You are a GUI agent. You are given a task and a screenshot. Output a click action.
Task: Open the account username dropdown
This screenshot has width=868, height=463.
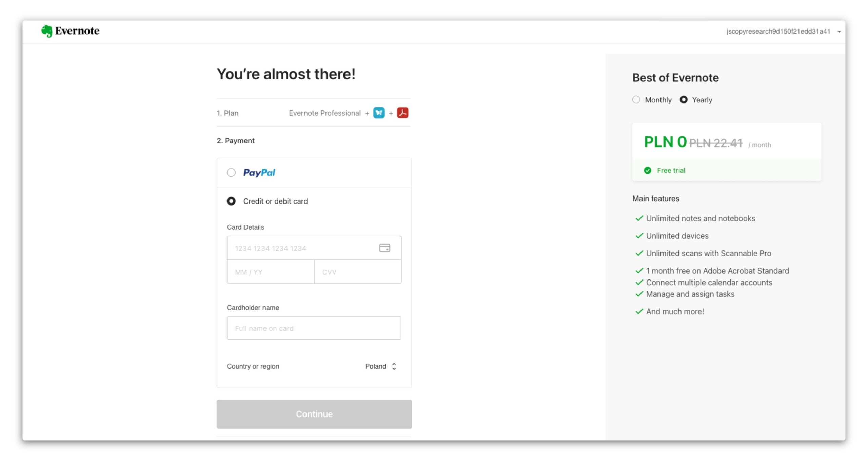[x=783, y=32]
